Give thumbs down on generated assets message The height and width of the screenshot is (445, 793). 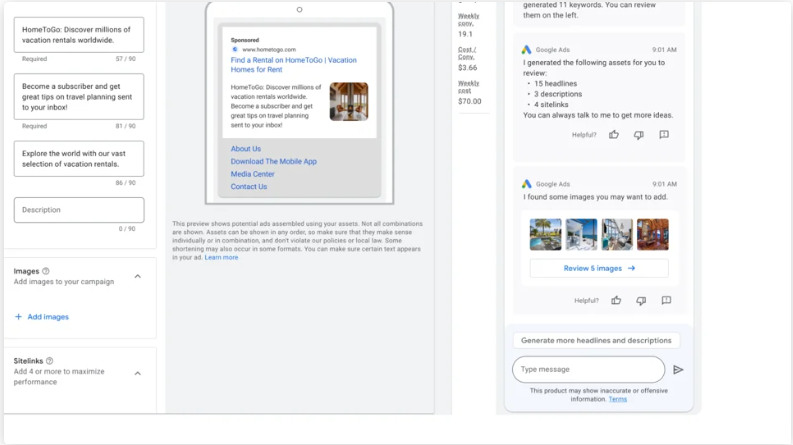639,135
